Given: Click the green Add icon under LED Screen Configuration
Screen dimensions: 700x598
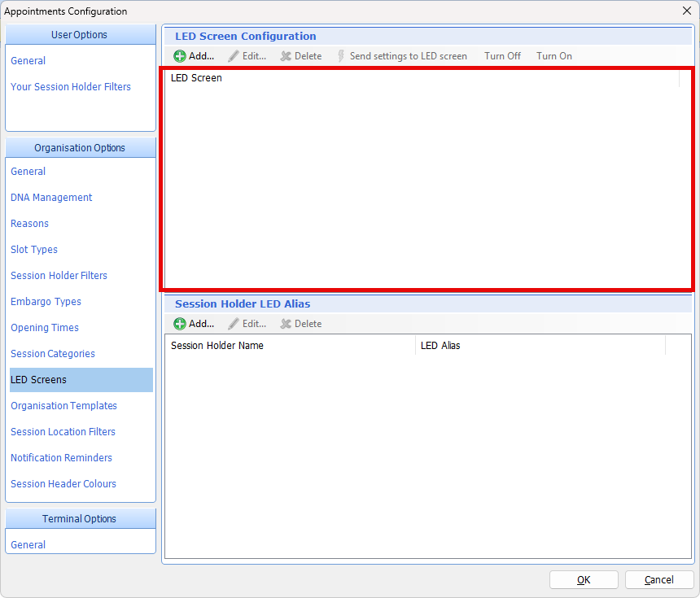Looking at the screenshot, I should click(180, 56).
